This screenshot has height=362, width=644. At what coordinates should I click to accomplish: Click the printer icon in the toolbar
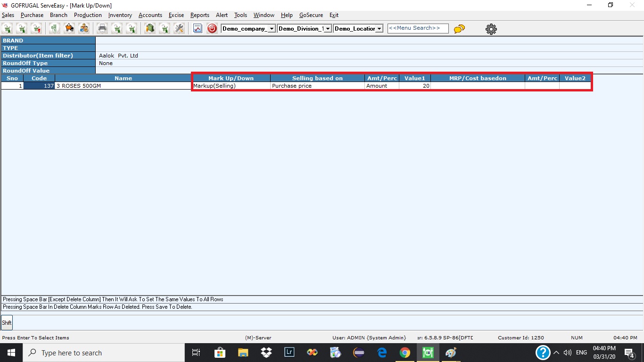coord(102,28)
